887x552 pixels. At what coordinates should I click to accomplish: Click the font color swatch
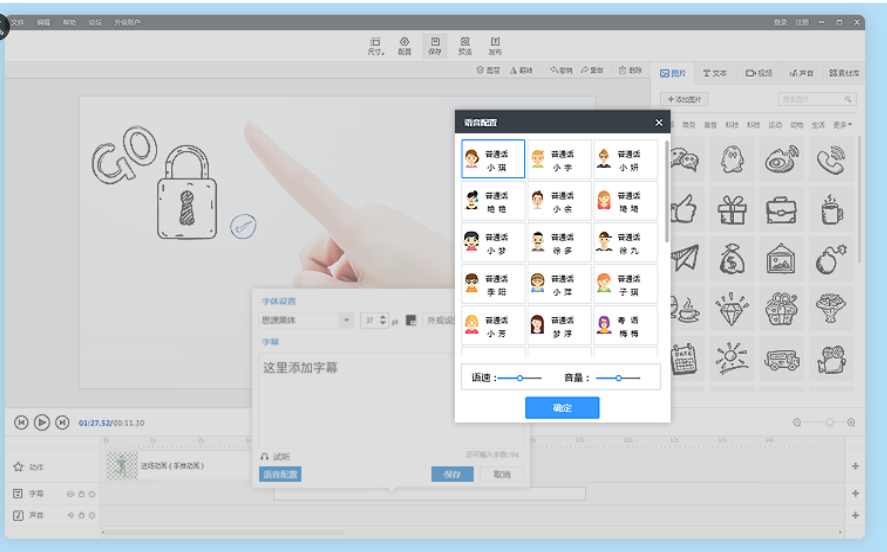pos(411,321)
